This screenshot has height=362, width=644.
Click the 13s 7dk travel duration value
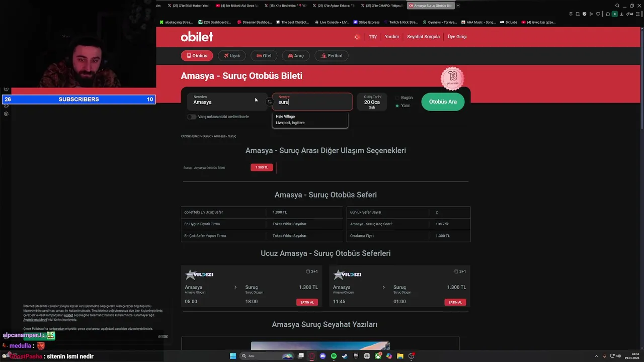(x=442, y=224)
